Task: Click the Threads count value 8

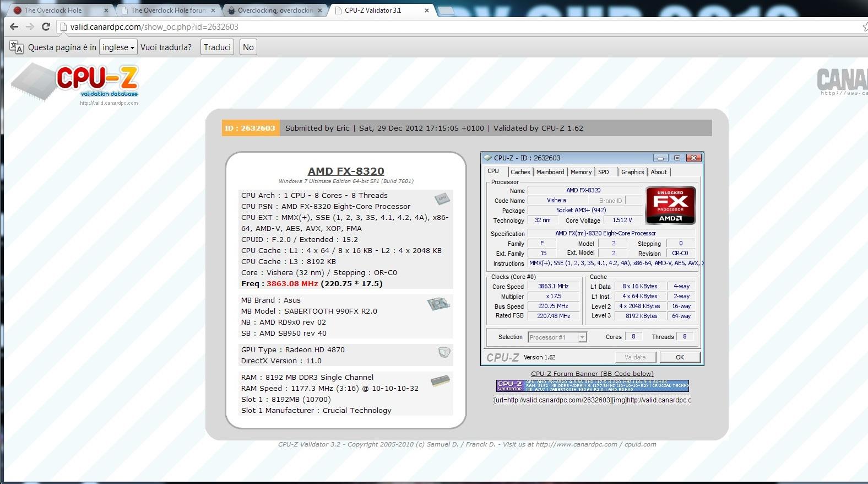Action: tap(685, 337)
